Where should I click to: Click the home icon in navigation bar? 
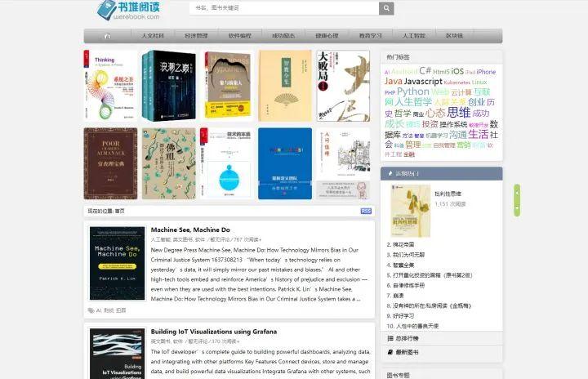tap(107, 36)
